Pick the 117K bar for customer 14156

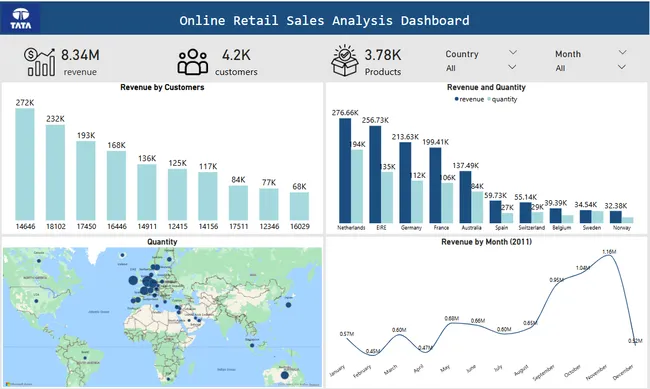pos(208,196)
